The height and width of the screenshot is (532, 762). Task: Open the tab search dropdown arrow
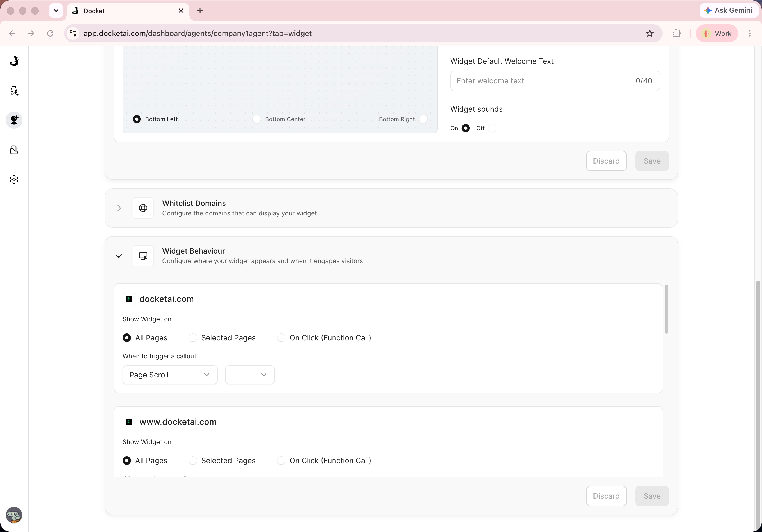click(56, 11)
